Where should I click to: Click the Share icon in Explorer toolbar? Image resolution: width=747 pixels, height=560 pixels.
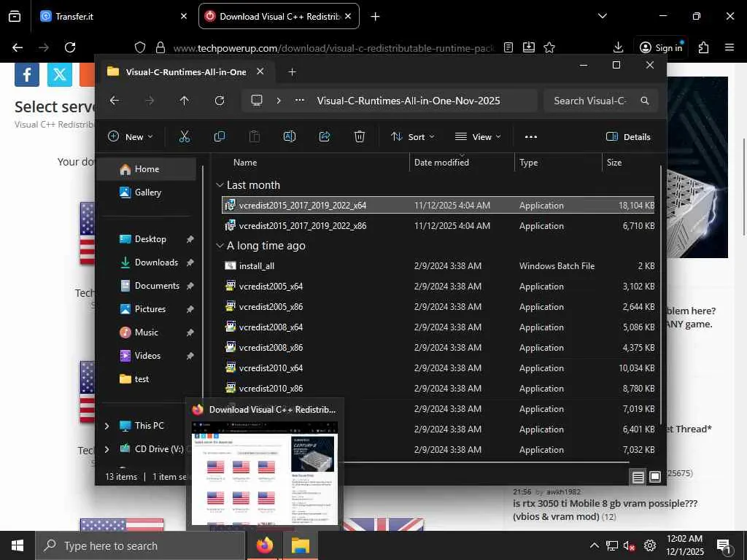325,137
